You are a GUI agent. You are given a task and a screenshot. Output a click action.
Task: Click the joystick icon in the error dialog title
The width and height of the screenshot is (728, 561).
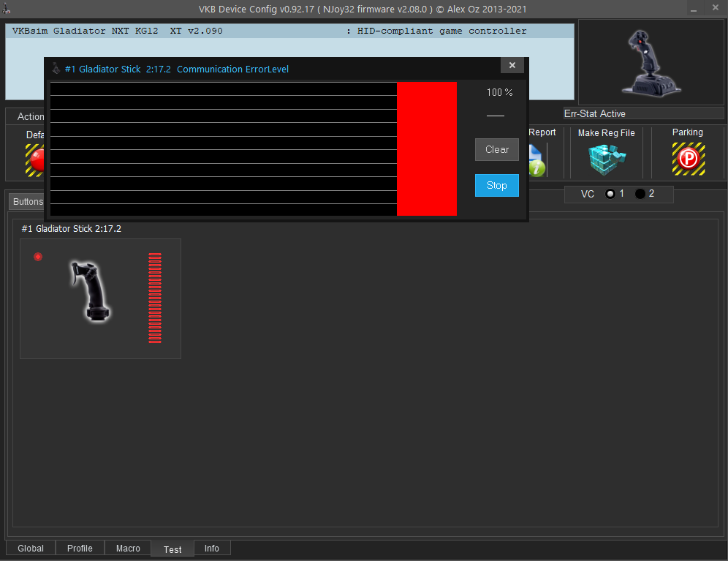[56, 69]
